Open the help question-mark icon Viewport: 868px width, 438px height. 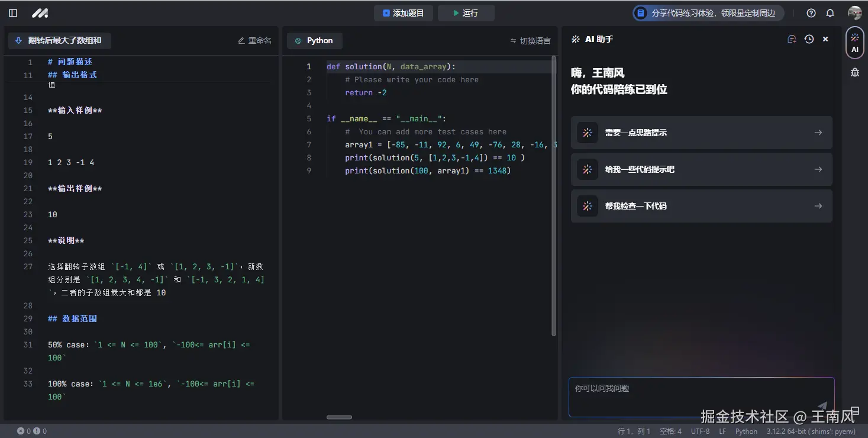coord(811,12)
